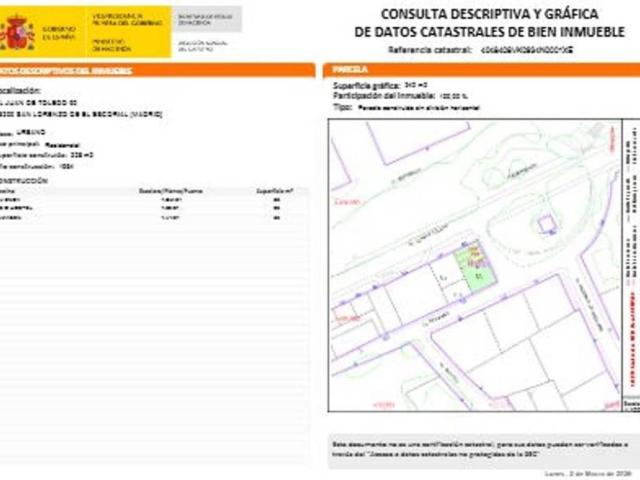Click the 'Localización:' label
Image resolution: width=640 pixels, height=480 pixels.
(20, 91)
